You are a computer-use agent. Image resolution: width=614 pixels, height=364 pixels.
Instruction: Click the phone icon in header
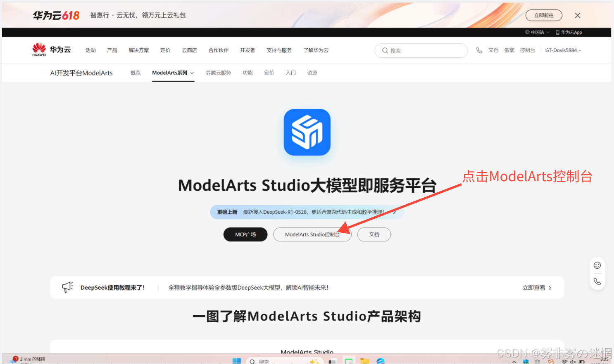tap(479, 50)
